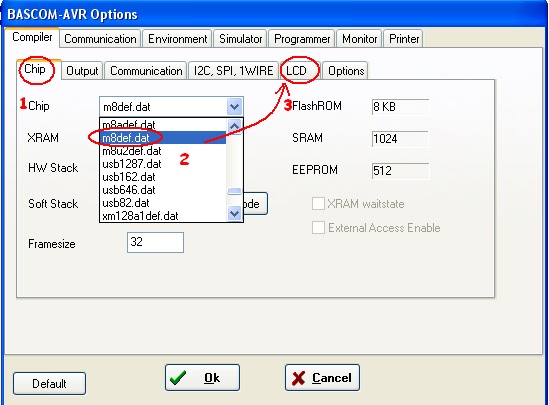Viewport: 549px width, 405px height.
Task: Pick usb646.dat from the chip list
Action: pos(163,190)
